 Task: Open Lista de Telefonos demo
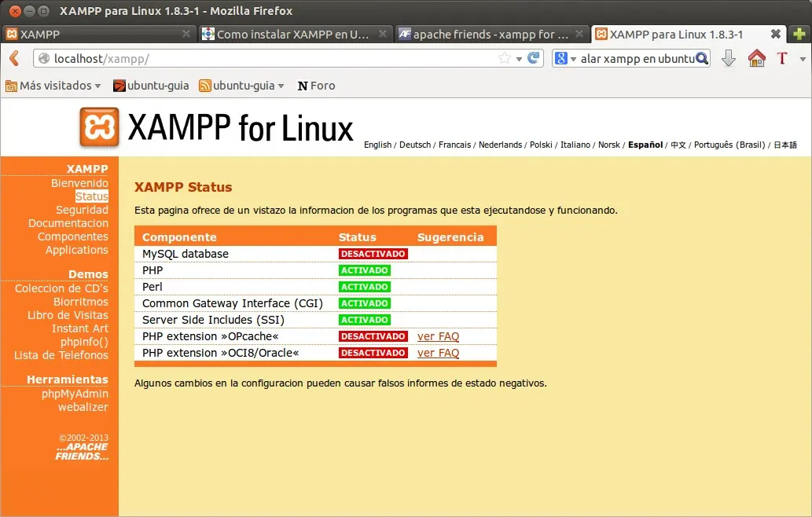[x=61, y=355]
